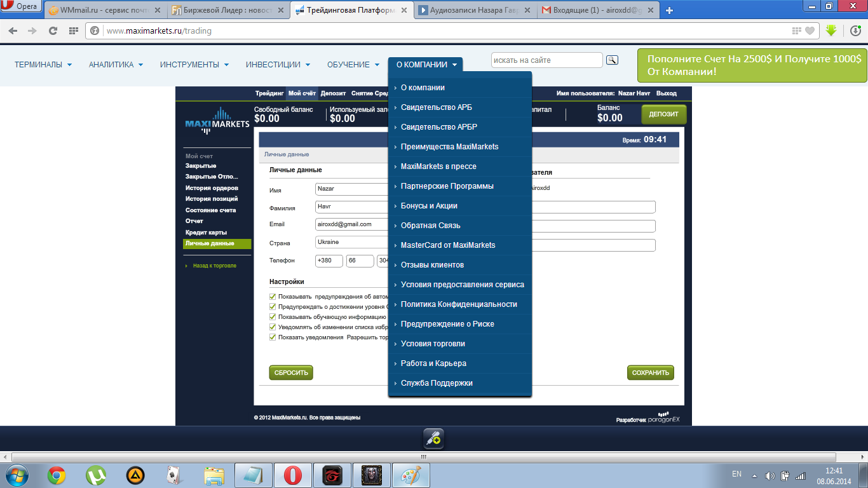This screenshot has width=868, height=488.
Task: Show hidden tray icons arrow
Action: click(754, 475)
